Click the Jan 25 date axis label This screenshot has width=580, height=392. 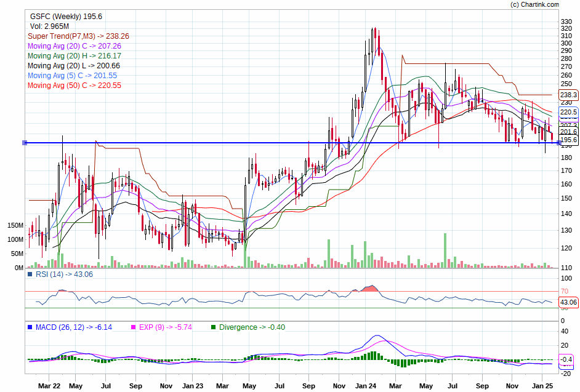(542, 386)
